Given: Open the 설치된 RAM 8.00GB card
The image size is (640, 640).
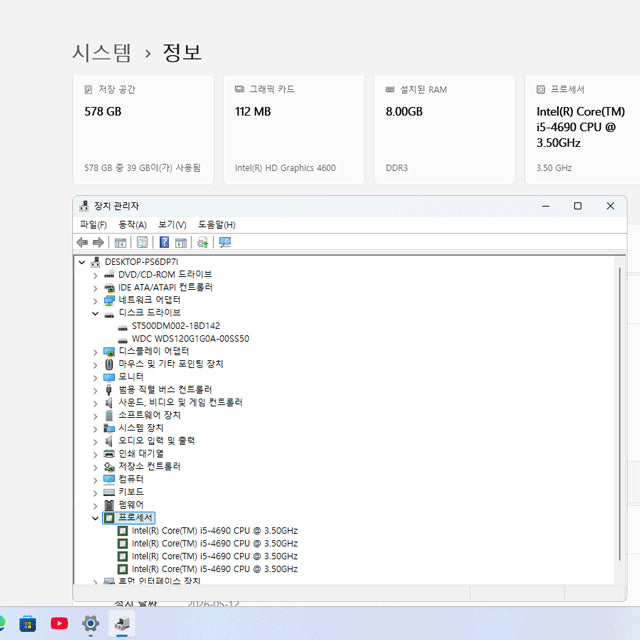Looking at the screenshot, I should click(444, 129).
